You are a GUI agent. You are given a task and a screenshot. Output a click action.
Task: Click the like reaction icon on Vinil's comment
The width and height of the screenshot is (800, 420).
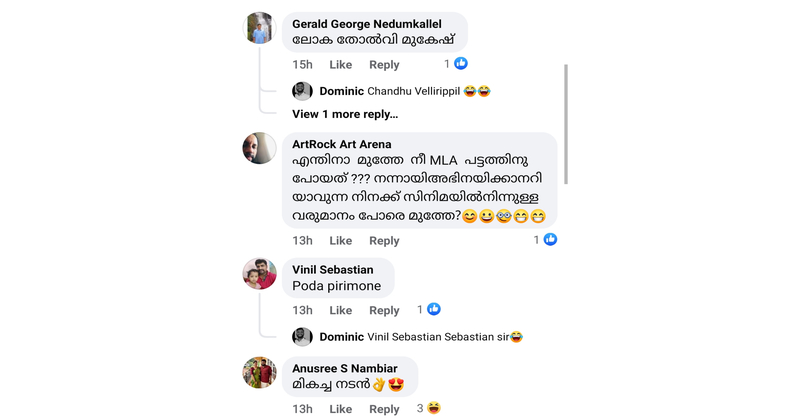click(x=434, y=309)
